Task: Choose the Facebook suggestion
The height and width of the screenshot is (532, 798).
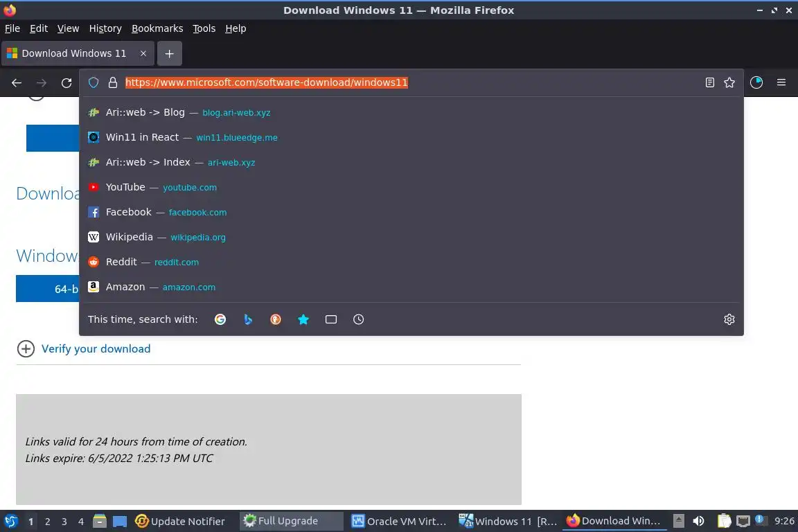Action: coord(411,212)
